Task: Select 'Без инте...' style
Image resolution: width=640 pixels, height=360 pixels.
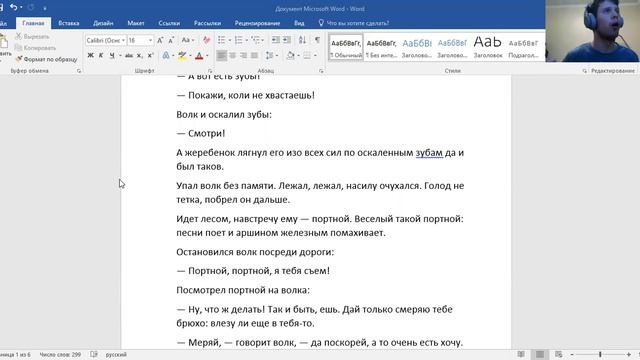Action: [x=381, y=47]
